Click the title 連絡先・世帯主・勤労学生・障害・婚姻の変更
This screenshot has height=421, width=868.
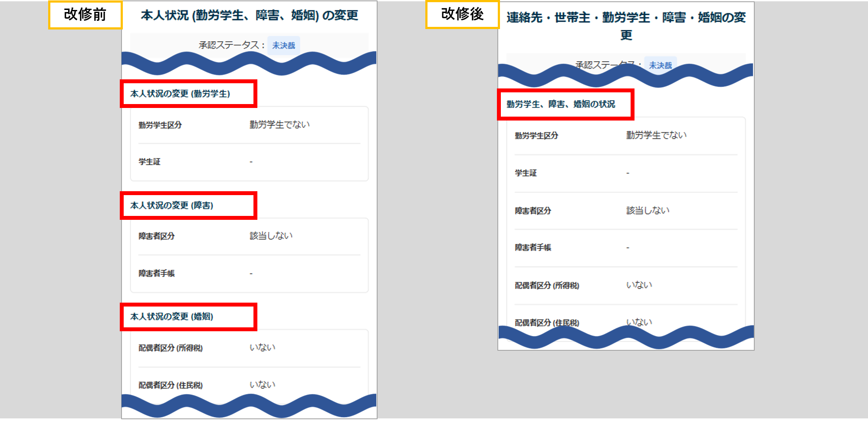626,26
